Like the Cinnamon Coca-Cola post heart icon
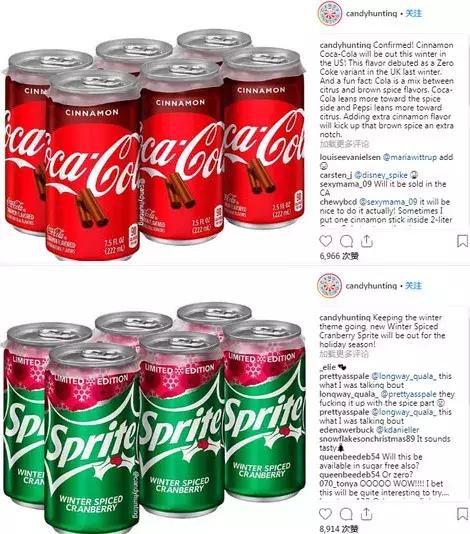 (x=326, y=241)
